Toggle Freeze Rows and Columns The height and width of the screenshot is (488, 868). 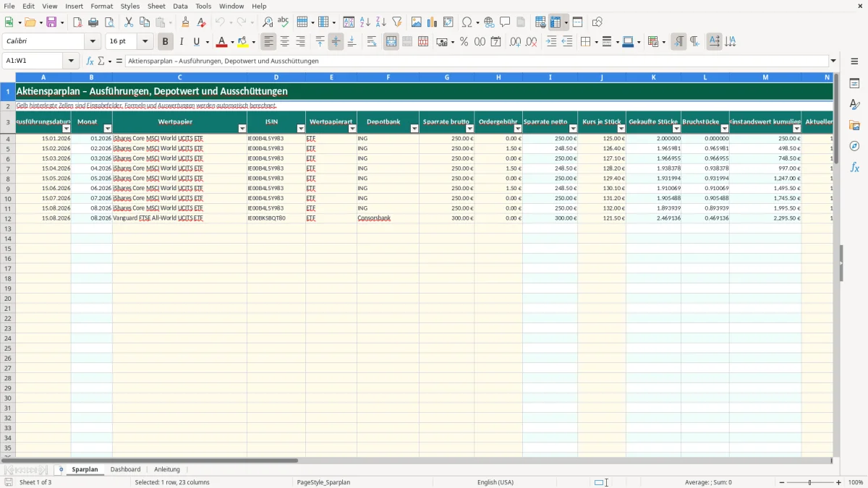click(x=556, y=22)
